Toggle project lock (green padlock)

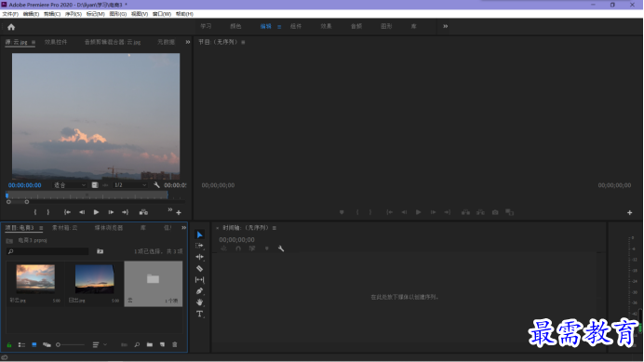(x=9, y=344)
